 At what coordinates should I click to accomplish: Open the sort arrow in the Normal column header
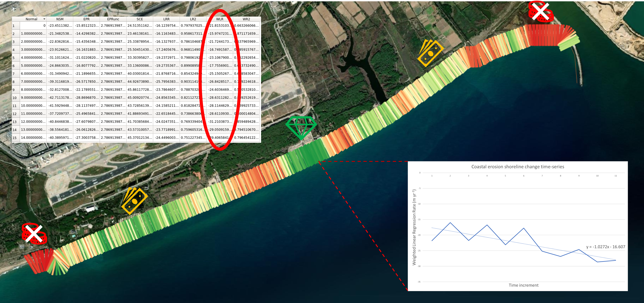point(44,19)
